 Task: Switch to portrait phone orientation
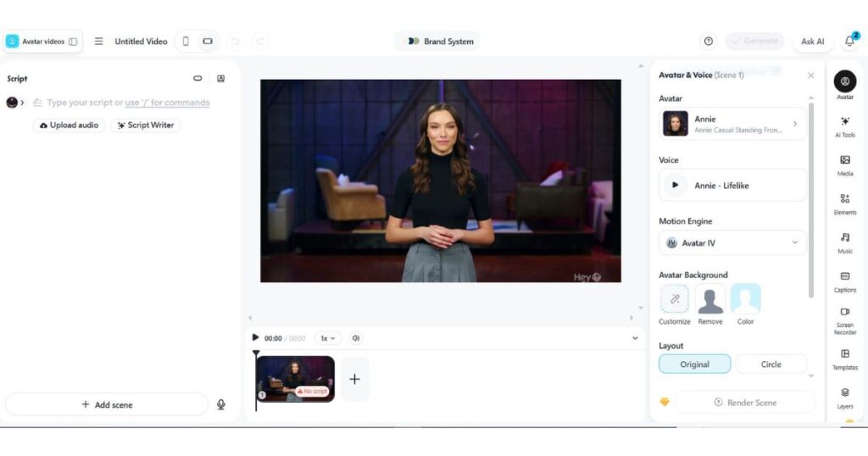click(186, 42)
